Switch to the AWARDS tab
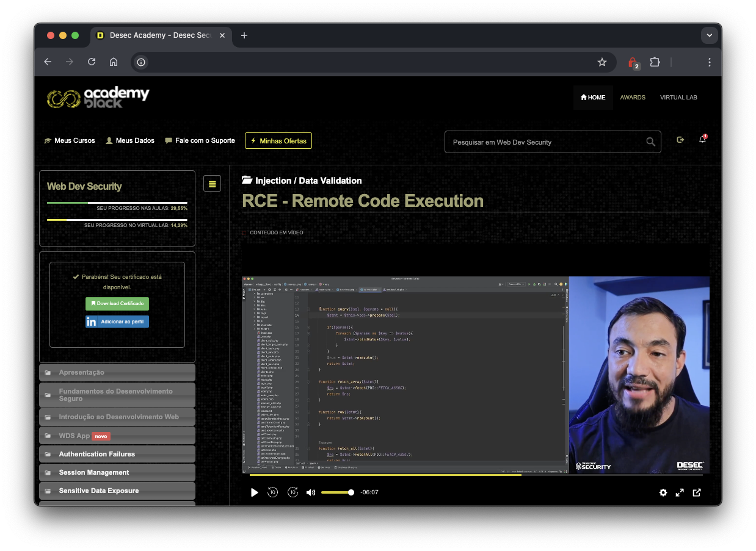This screenshot has width=756, height=551. click(633, 97)
